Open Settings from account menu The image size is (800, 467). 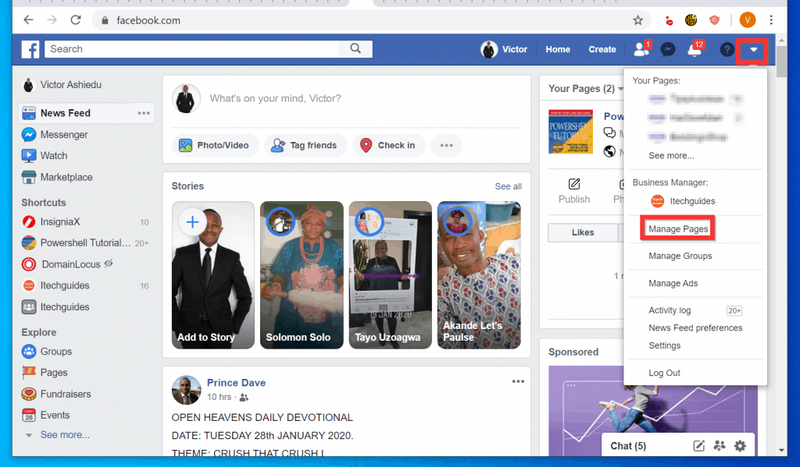[664, 346]
